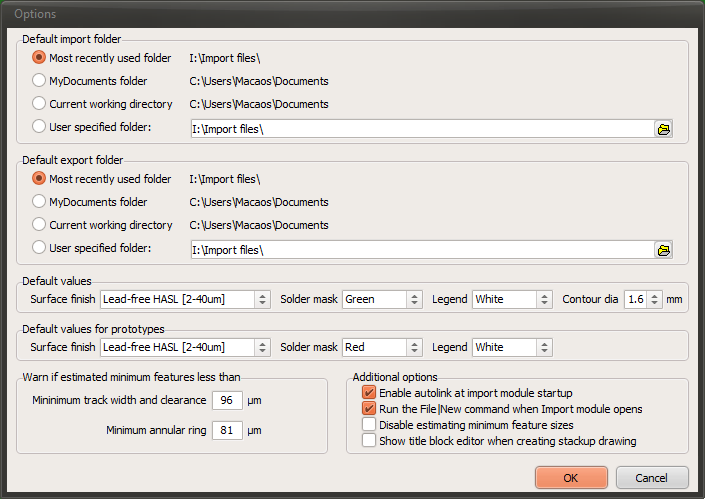
Task: Click import user specified folder path field
Action: click(x=422, y=129)
